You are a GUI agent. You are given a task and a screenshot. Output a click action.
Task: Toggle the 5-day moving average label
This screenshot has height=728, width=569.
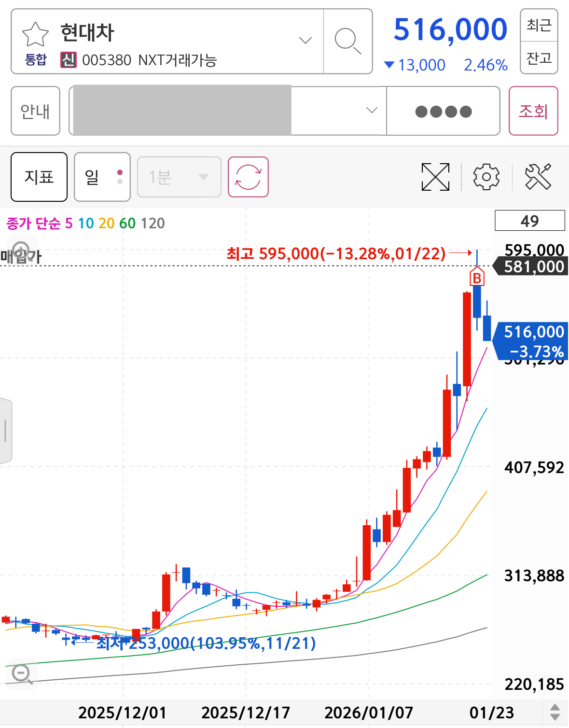pos(69,223)
